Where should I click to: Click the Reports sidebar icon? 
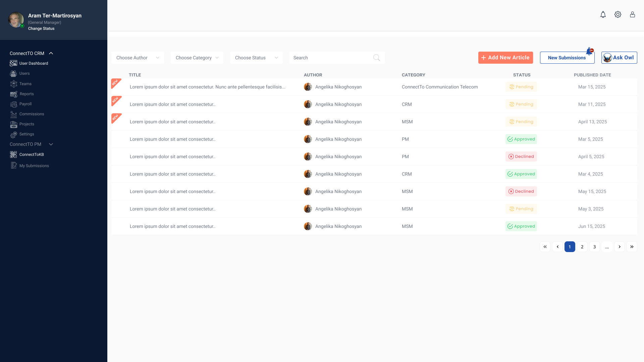[x=13, y=94]
